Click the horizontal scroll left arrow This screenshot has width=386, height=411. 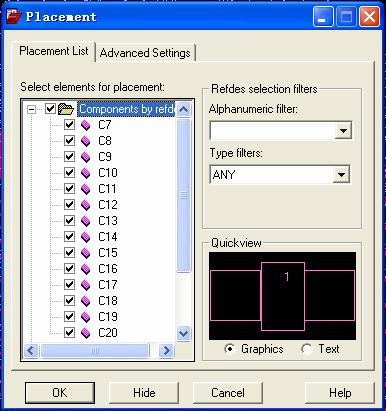click(x=31, y=350)
